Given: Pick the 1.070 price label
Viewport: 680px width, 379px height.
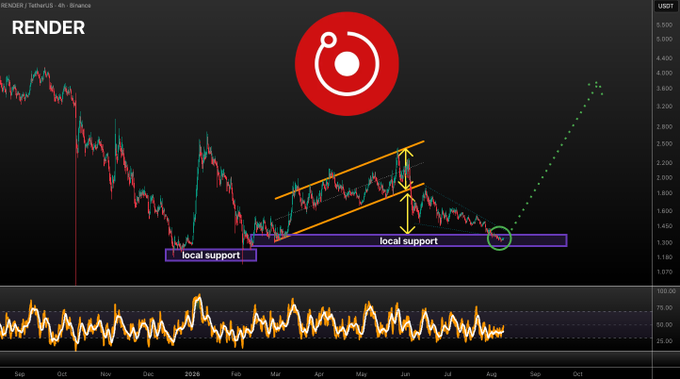Looking at the screenshot, I should [664, 272].
